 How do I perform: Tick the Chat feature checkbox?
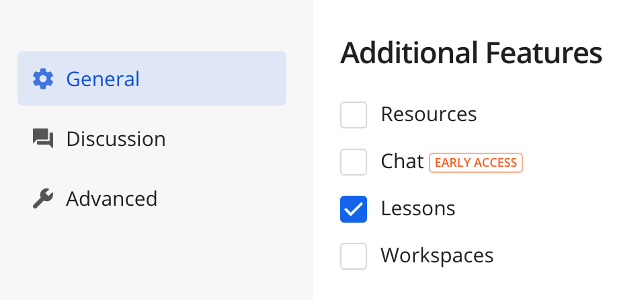pyautogui.click(x=354, y=162)
